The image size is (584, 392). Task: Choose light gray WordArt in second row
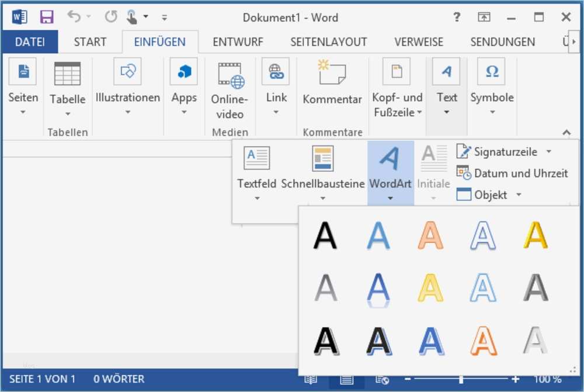click(325, 287)
